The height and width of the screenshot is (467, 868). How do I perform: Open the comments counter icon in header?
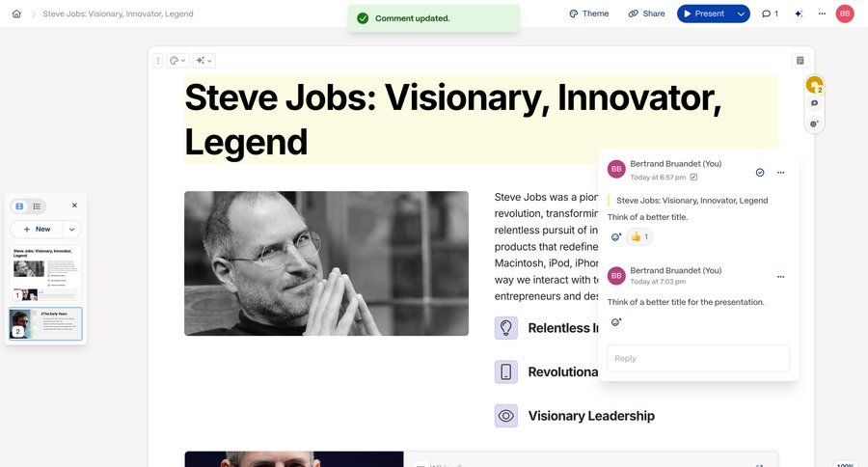770,14
